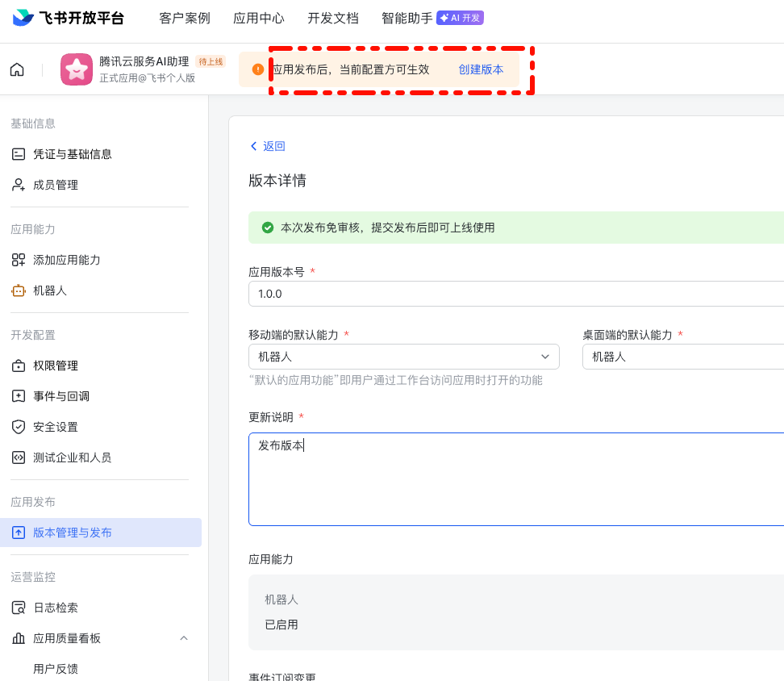
Task: Open 添加应用能力 panel
Action: pyautogui.click(x=67, y=260)
